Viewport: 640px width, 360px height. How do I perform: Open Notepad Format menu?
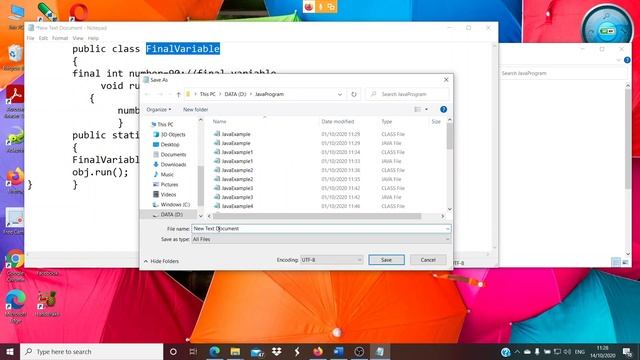60,38
